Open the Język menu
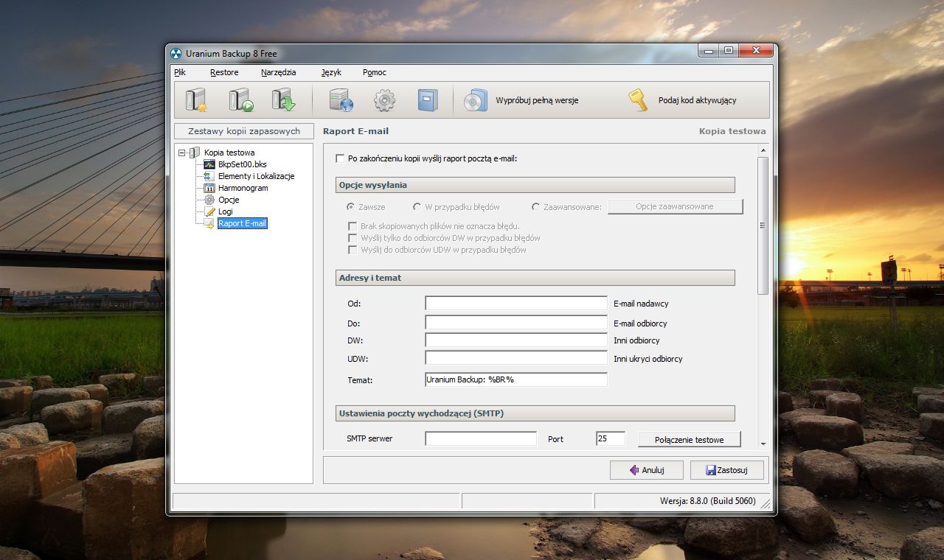 [331, 72]
